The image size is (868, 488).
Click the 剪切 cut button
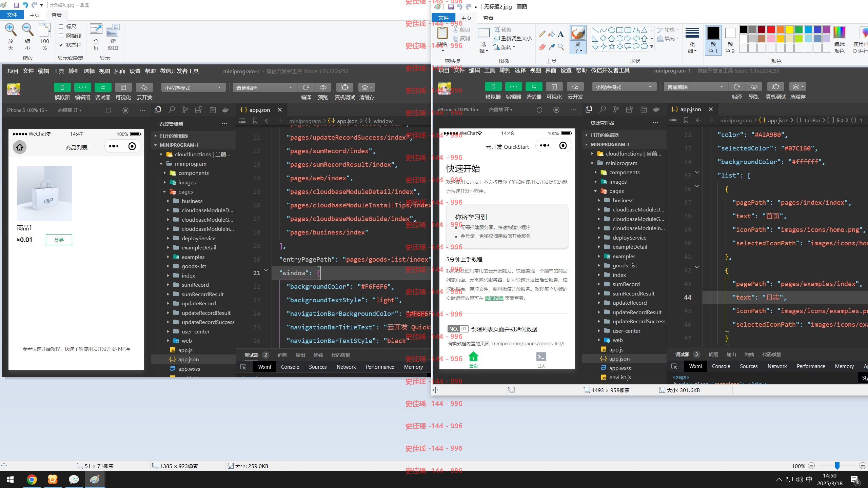pyautogui.click(x=461, y=29)
